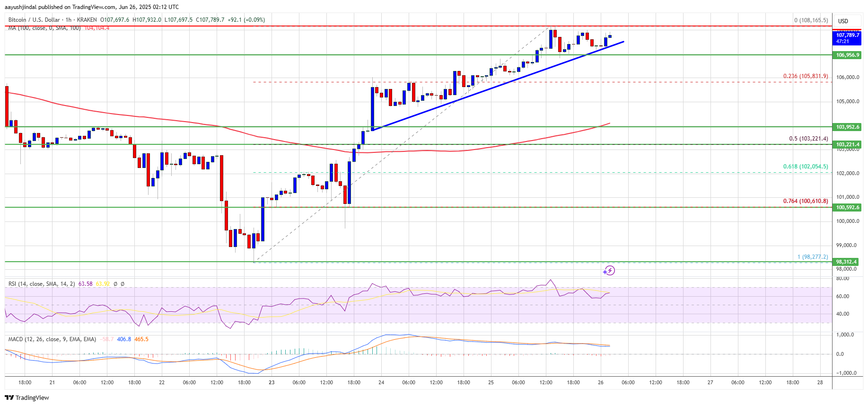The image size is (868, 406).
Task: Click the 0.618 Fibonacci level label
Action: click(x=806, y=167)
